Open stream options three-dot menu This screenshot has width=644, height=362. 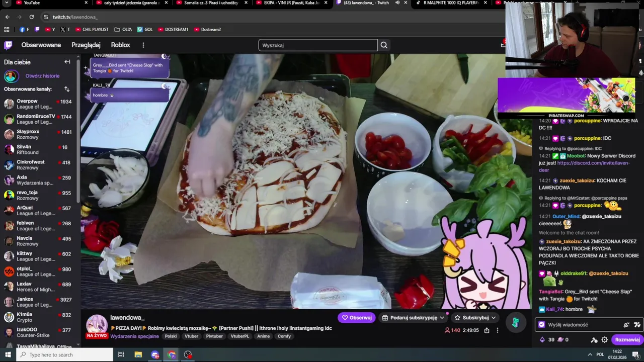click(498, 330)
